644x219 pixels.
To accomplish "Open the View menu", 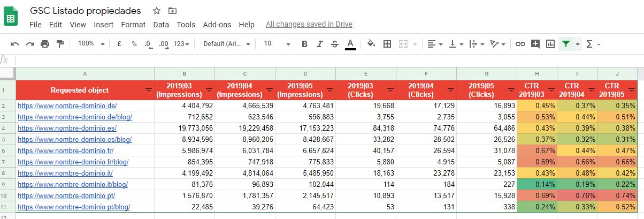I will [x=78, y=25].
